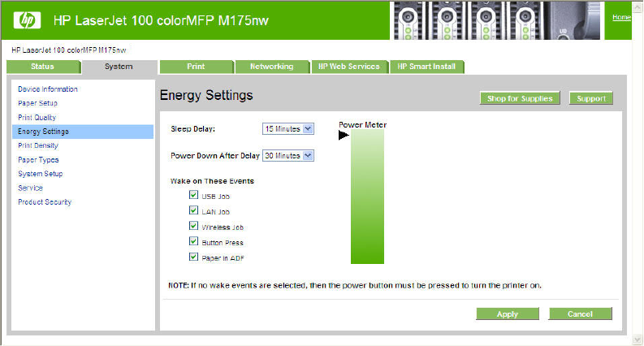Disable Button Press wake event
The image size is (644, 346).
(193, 241)
